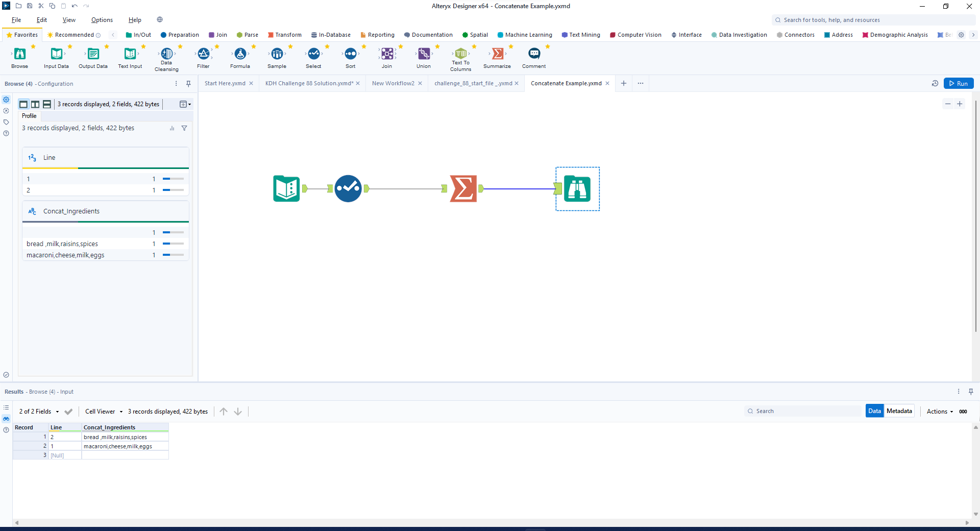Image resolution: width=980 pixels, height=531 pixels.
Task: Toggle the favorite star on Comment tool
Action: 548,46
